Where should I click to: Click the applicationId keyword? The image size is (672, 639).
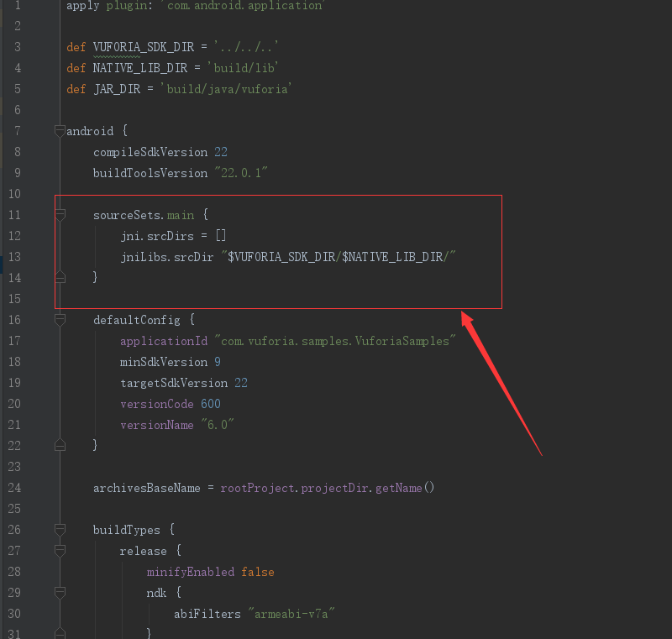click(x=164, y=341)
